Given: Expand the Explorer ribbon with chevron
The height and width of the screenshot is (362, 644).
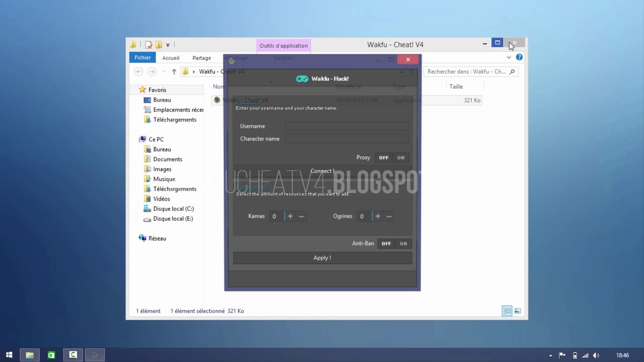Looking at the screenshot, I should tap(509, 57).
